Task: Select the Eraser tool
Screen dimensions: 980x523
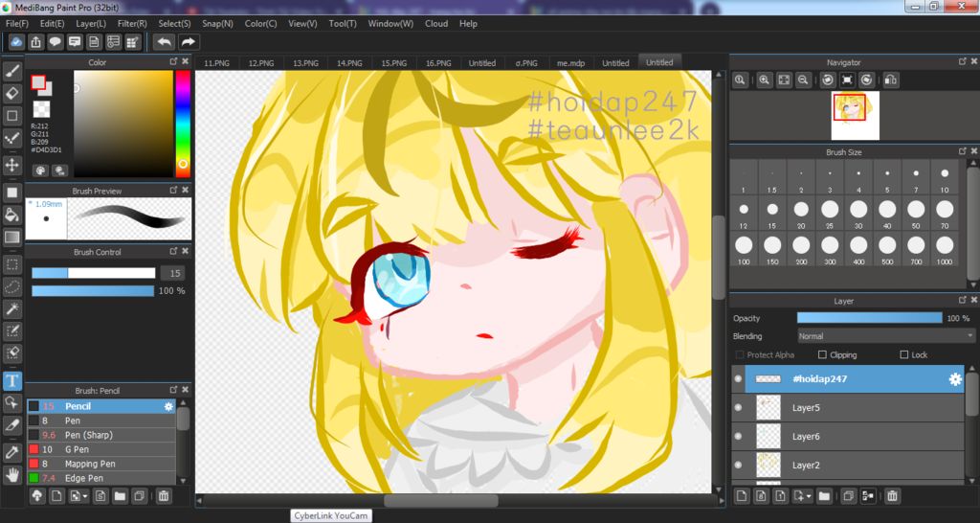Action: pyautogui.click(x=12, y=94)
